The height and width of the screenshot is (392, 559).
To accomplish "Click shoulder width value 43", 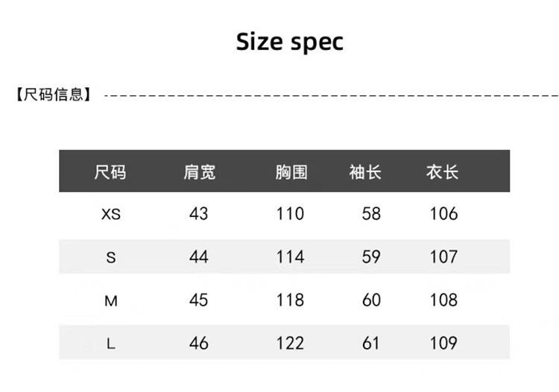I will [x=199, y=214].
